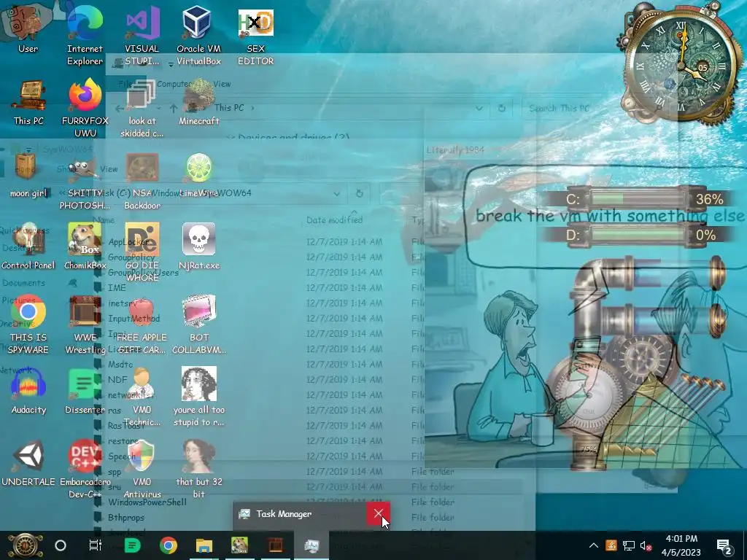Open Embarcadero Dev-C++ desktop icon

(85, 469)
